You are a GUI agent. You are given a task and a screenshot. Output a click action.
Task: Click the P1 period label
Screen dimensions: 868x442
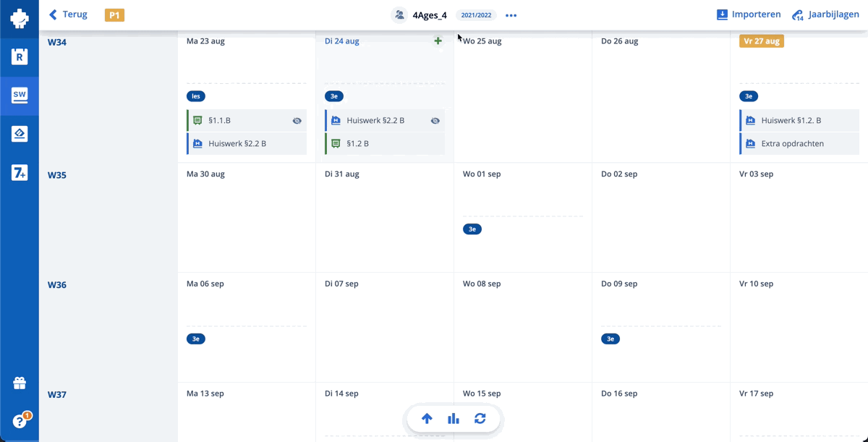point(114,15)
